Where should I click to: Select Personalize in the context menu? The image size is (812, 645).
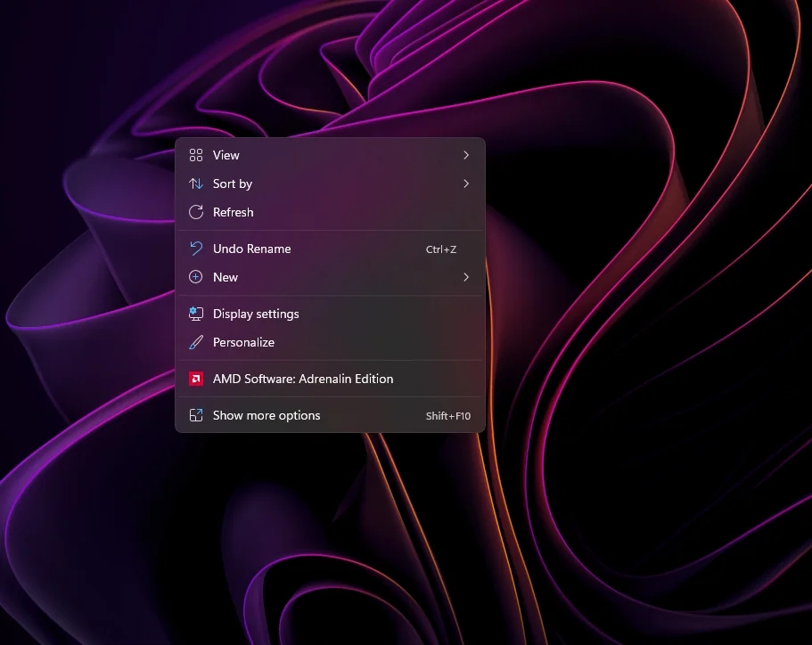click(x=331, y=342)
